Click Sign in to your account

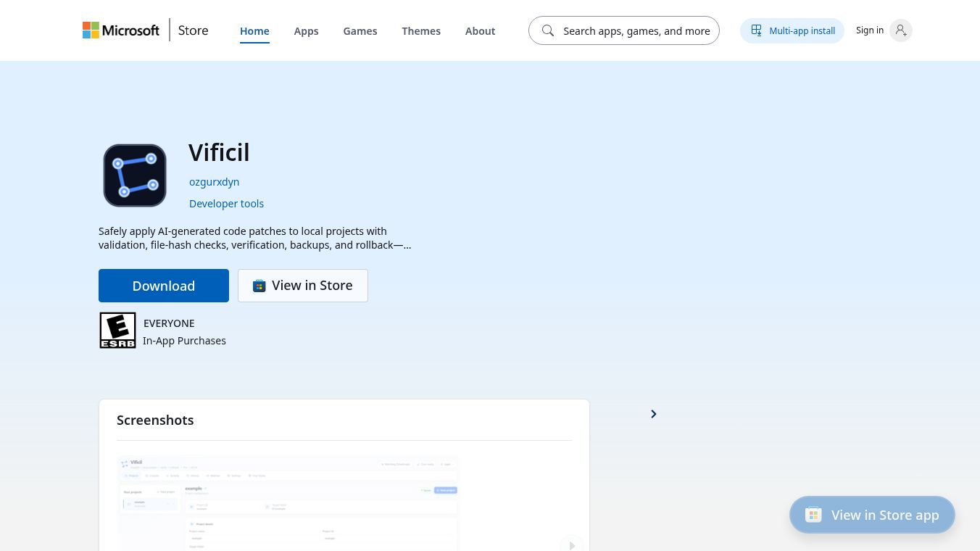(x=884, y=30)
